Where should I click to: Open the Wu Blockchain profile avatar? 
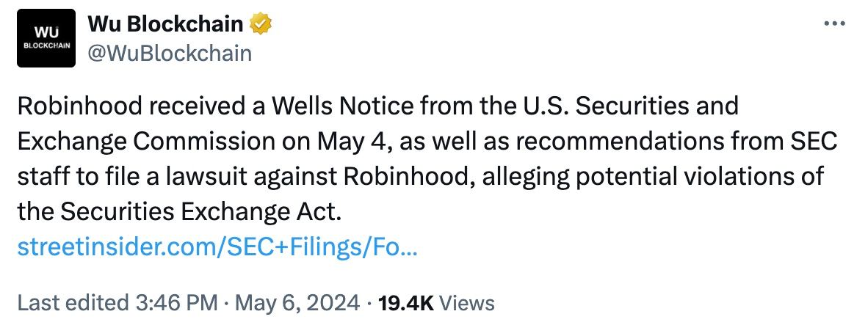[47, 38]
